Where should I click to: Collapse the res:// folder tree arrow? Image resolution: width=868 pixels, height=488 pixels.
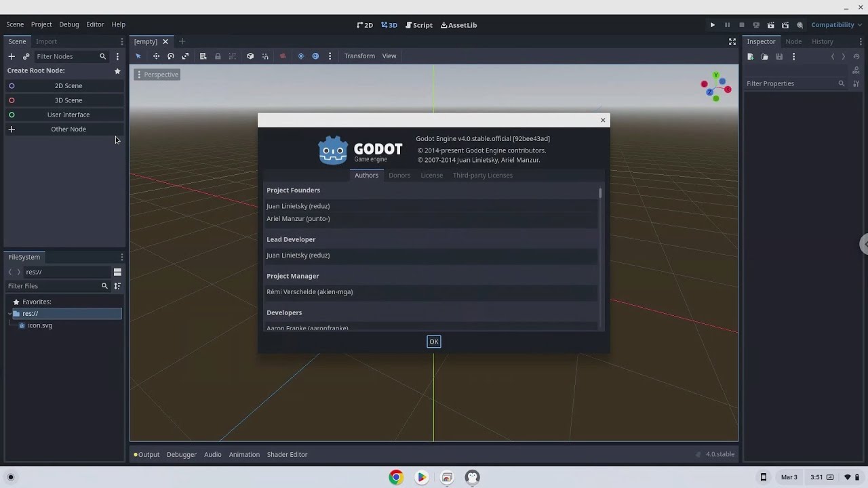tap(9, 314)
